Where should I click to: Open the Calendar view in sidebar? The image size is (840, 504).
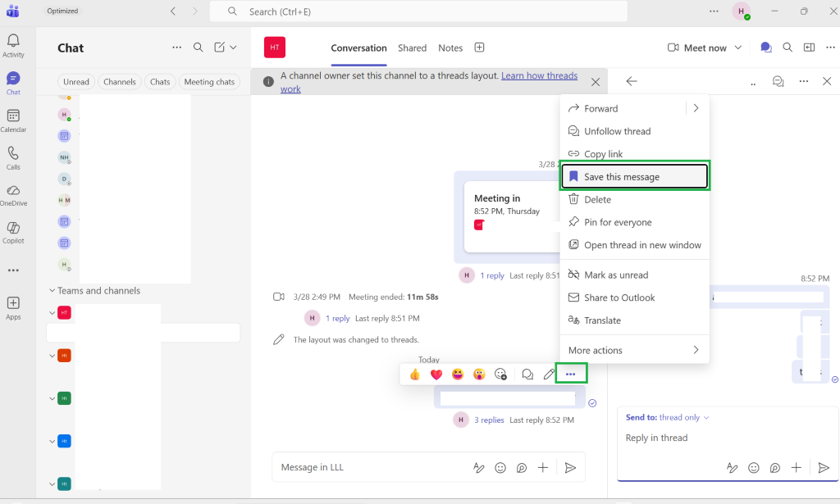point(13,120)
